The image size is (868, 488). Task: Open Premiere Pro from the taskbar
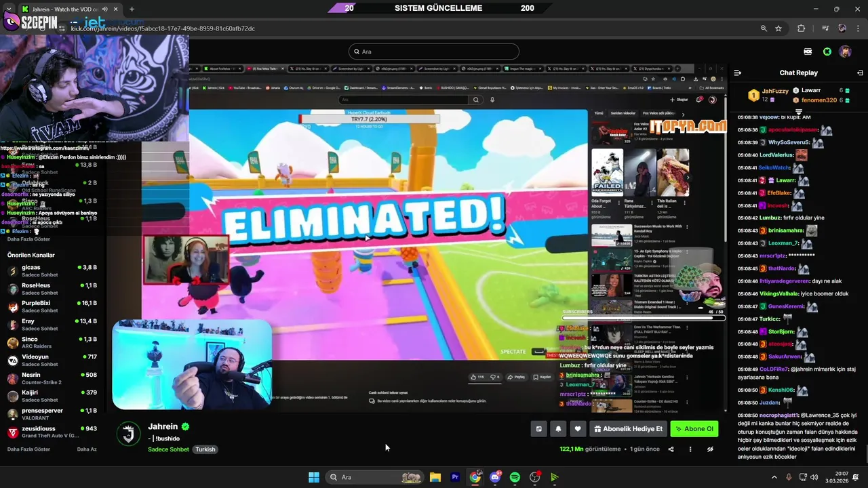(455, 477)
